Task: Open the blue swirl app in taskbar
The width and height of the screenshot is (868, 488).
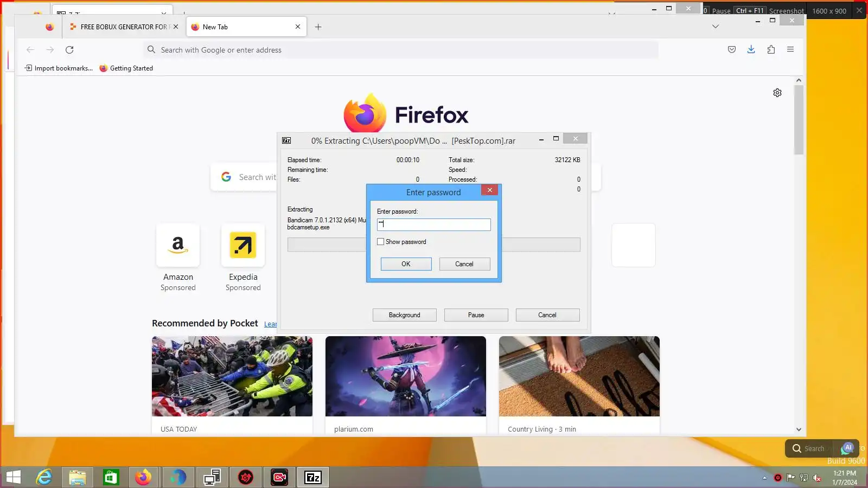Action: pos(177,477)
